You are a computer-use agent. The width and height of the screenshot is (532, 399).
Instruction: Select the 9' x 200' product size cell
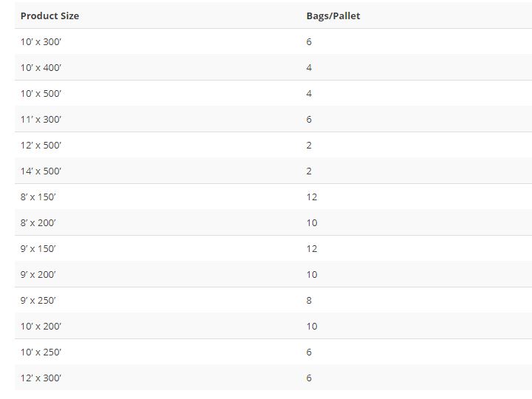(38, 274)
